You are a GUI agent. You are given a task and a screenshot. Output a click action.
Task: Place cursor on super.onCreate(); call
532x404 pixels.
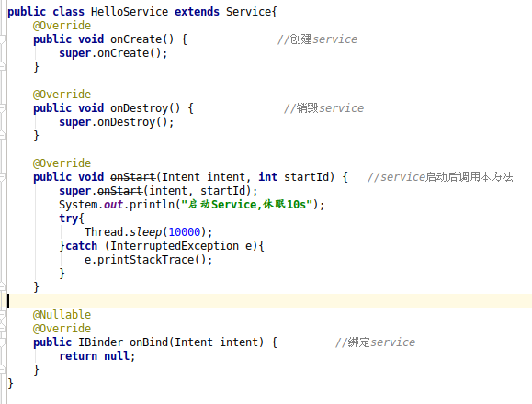tap(113, 53)
